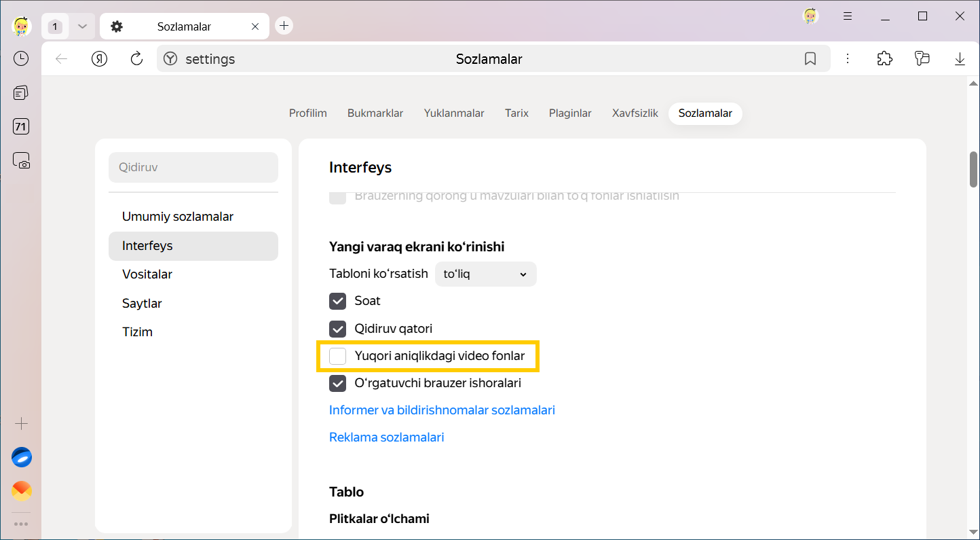980x540 pixels.
Task: Uncheck the Soat checkbox
Action: coord(338,301)
